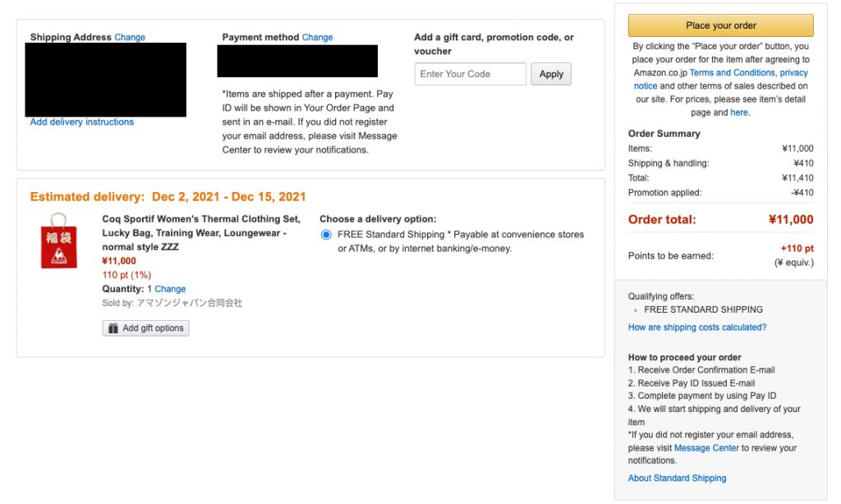Viewport: 841px width, 504px height.
Task: Open Terms and Conditions link
Action: [x=732, y=73]
